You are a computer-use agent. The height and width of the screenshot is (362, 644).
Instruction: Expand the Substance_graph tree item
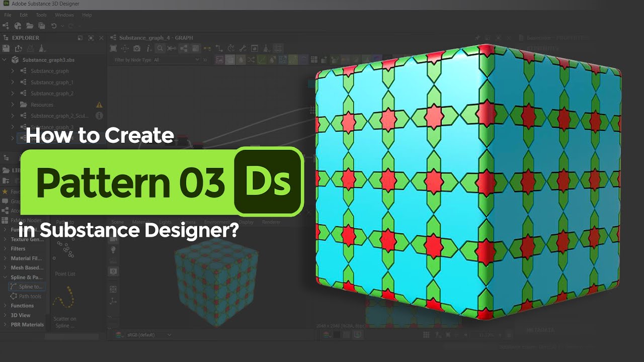(x=13, y=71)
